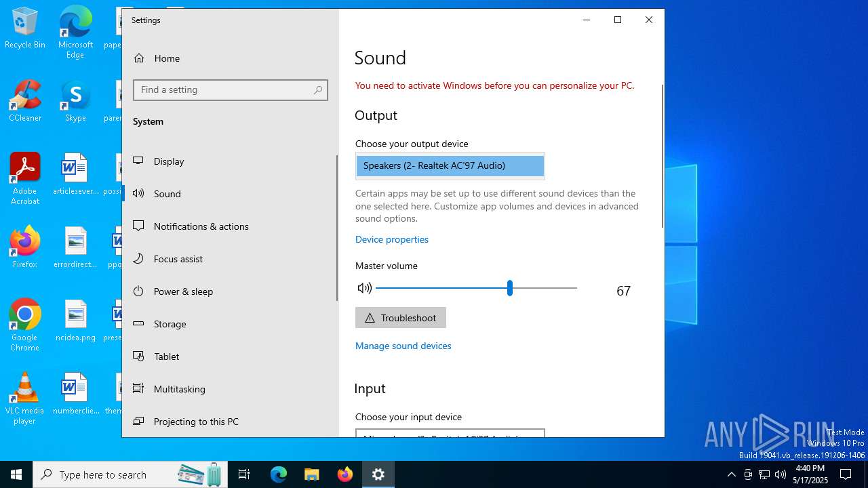Open Projecting to this PC settings
Image resolution: width=868 pixels, height=488 pixels.
point(229,422)
